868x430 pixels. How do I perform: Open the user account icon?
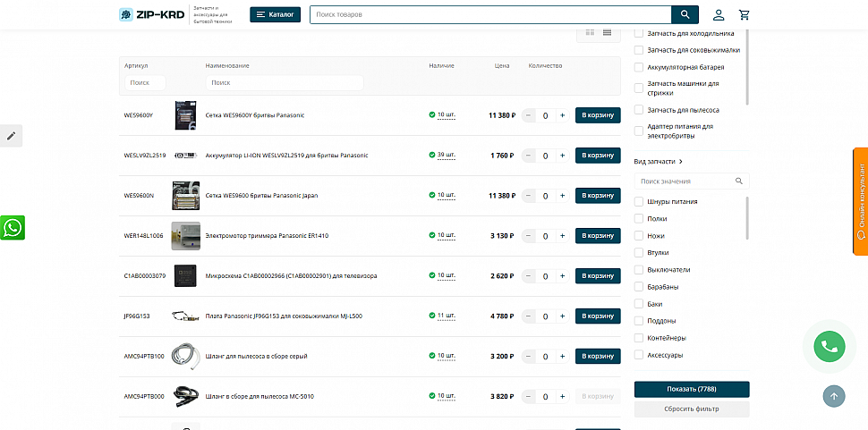[x=719, y=15]
